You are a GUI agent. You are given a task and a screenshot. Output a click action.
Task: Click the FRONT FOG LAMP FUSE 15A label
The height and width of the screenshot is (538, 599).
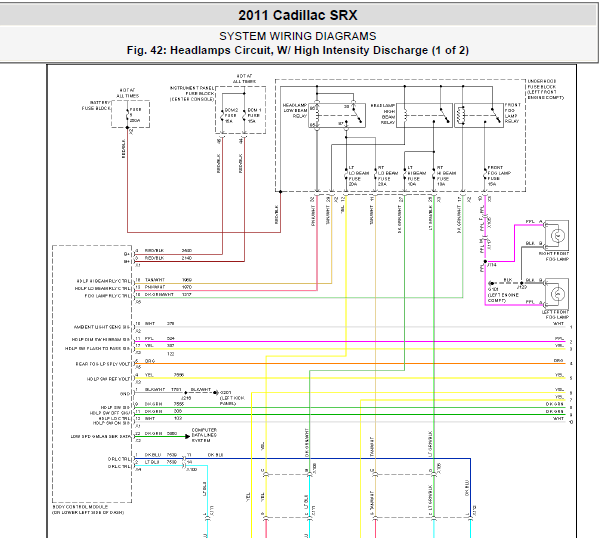point(499,176)
